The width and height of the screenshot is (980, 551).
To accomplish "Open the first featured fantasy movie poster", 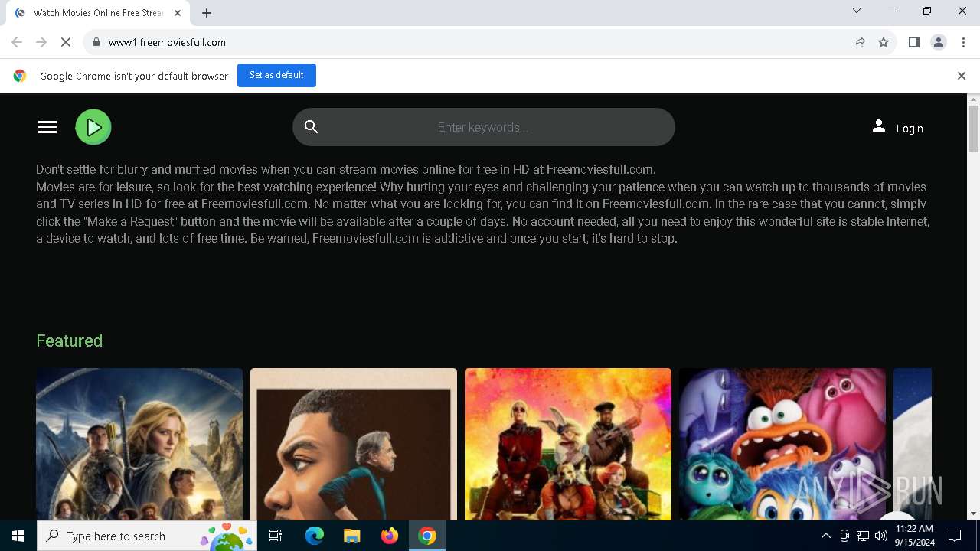I will [x=139, y=444].
